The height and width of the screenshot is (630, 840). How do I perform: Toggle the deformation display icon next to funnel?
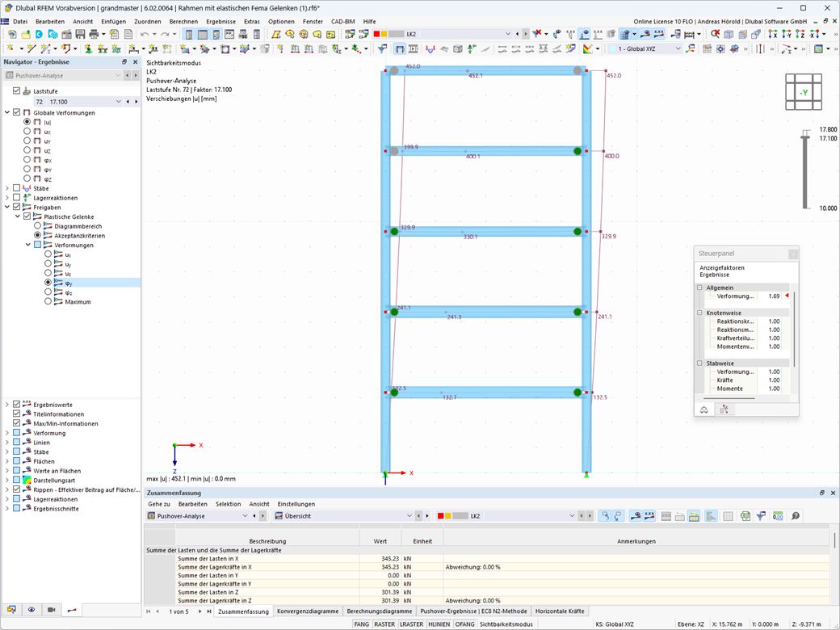coord(400,48)
